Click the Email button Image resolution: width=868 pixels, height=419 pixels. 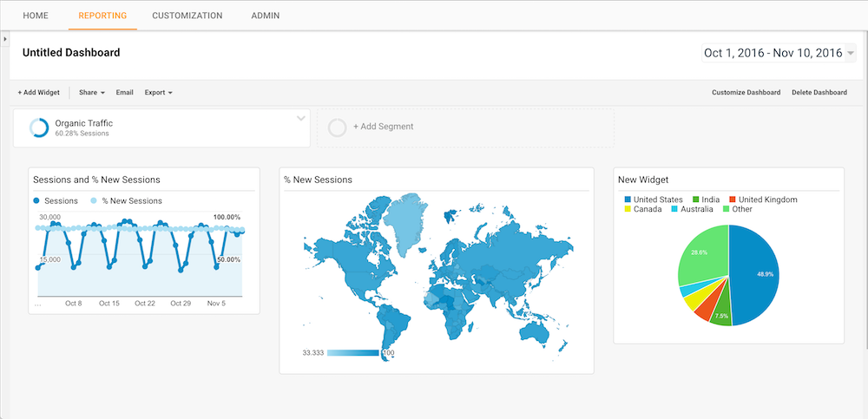[x=124, y=92]
